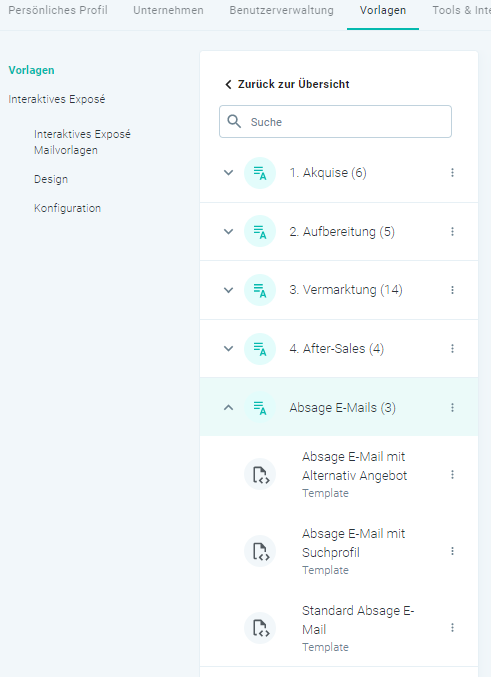Open options for Absage E-Mail mit Suchprofil
This screenshot has width=491, height=677.
452,551
